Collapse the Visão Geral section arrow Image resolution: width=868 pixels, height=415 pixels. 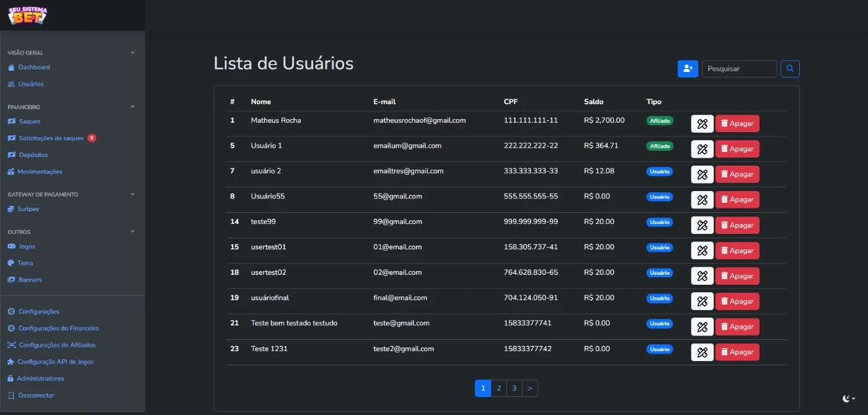[132, 53]
